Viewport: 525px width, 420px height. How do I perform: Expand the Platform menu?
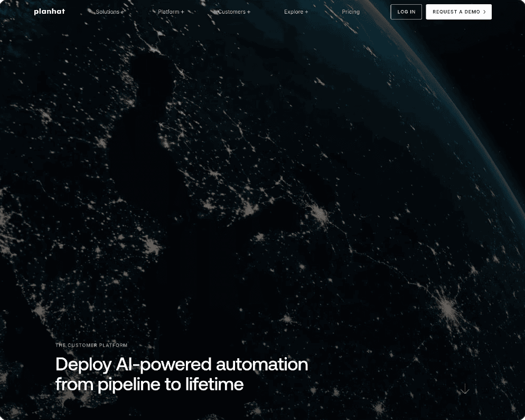[171, 12]
